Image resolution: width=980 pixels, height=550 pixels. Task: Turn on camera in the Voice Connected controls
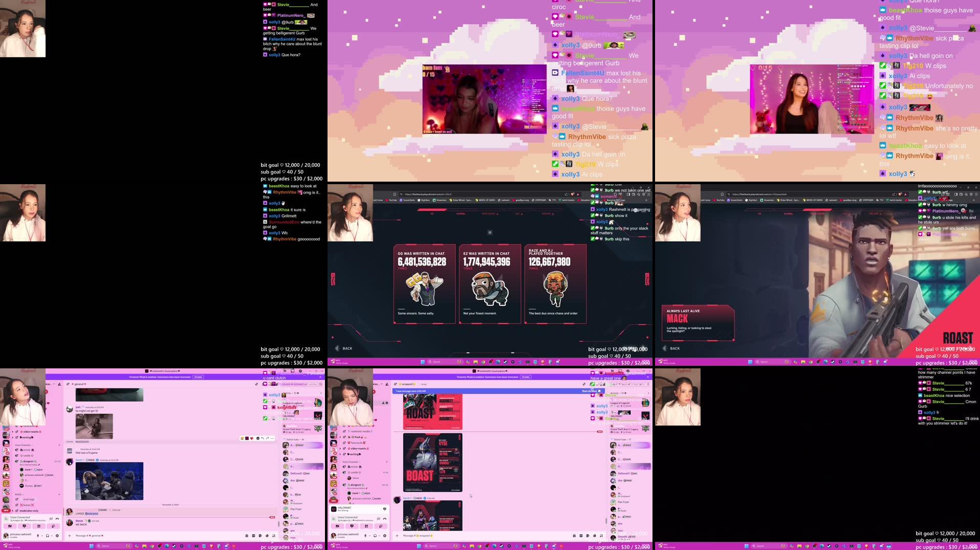click(11, 526)
